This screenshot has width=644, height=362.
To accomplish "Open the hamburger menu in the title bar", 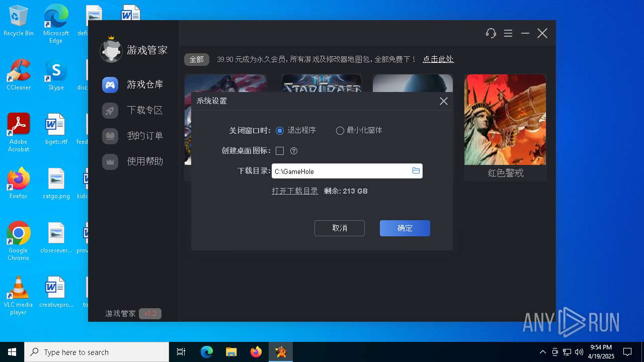I will pyautogui.click(x=508, y=33).
